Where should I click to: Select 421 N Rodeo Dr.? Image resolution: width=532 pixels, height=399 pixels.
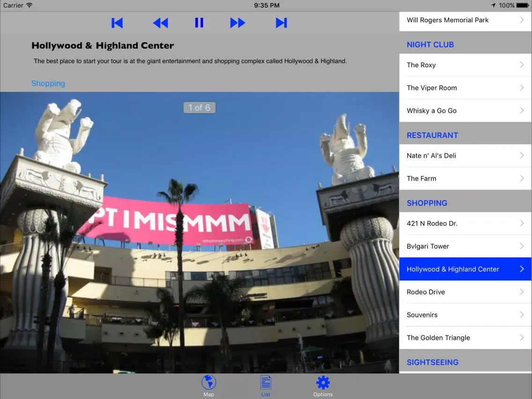click(x=465, y=223)
